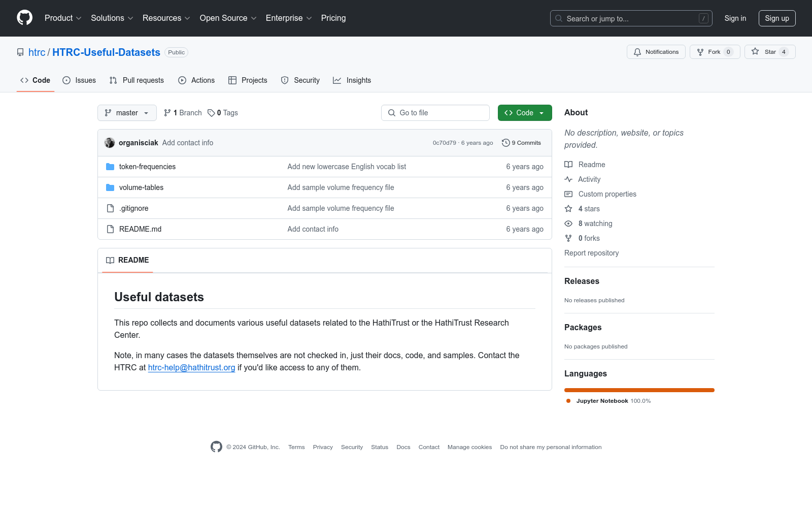Expand the Resources menu
The image size is (812, 508).
coord(166,18)
